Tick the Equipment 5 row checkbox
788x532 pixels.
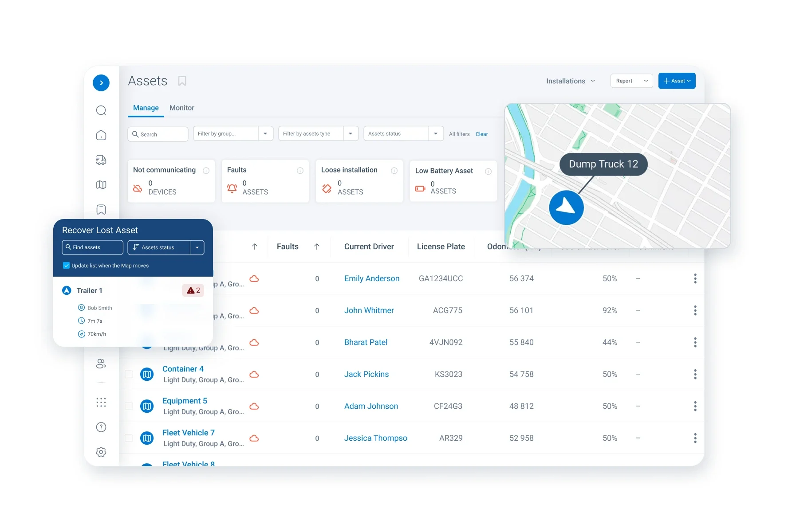(x=129, y=406)
